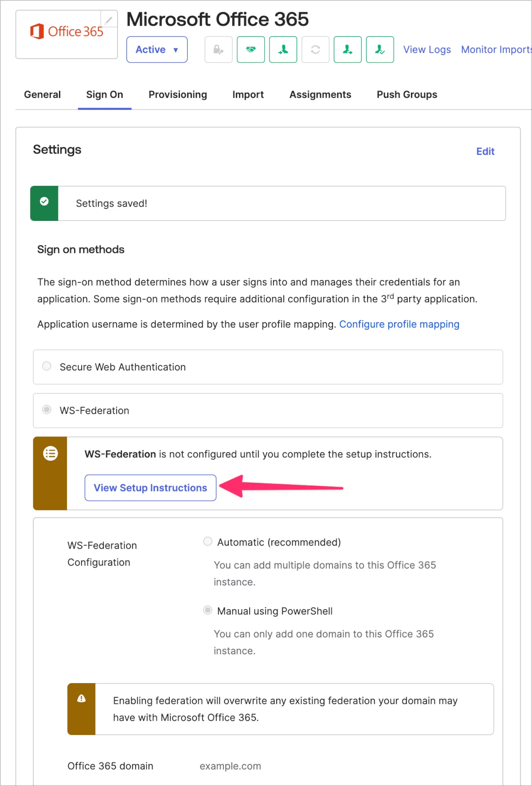The height and width of the screenshot is (786, 532).
Task: Click the import users icon with incoming arrow
Action: 283,50
